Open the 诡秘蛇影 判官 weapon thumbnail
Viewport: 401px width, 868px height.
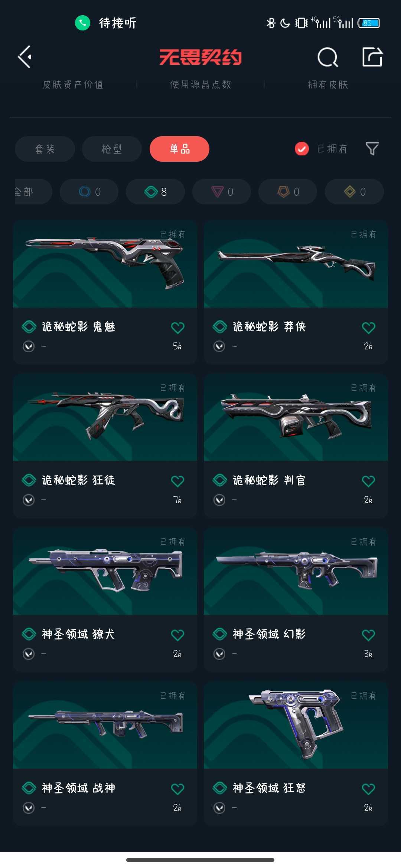[x=296, y=417]
